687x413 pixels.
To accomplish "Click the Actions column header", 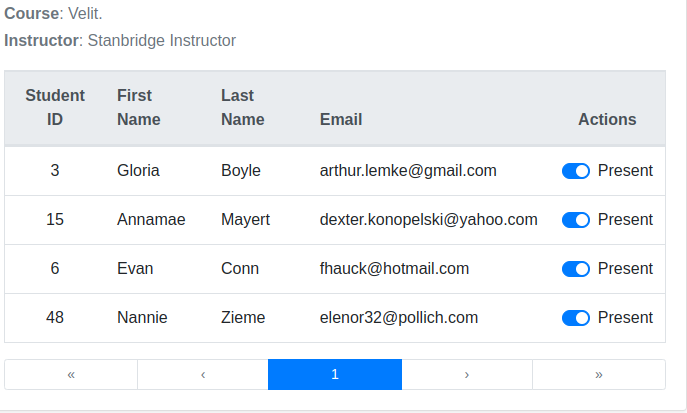I will point(607,120).
